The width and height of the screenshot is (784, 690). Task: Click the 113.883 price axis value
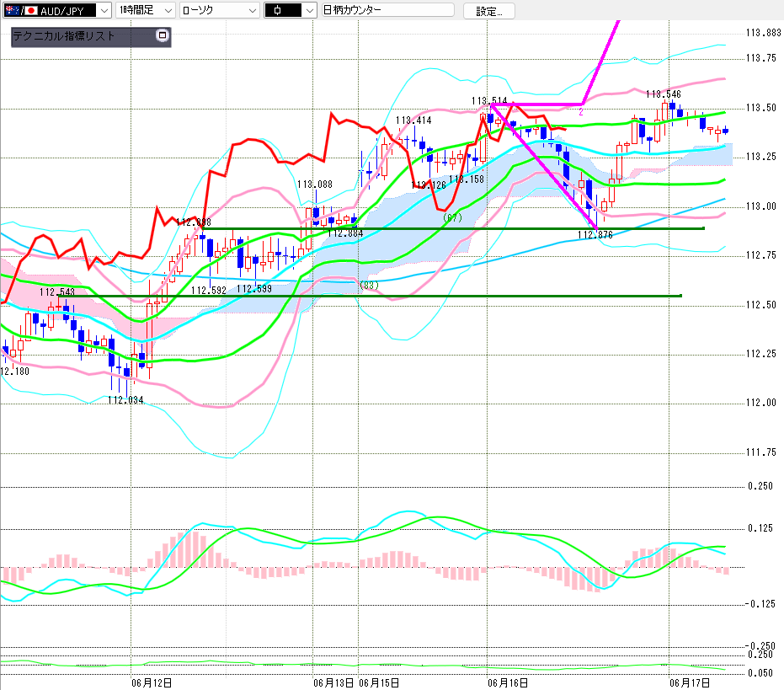coord(763,33)
